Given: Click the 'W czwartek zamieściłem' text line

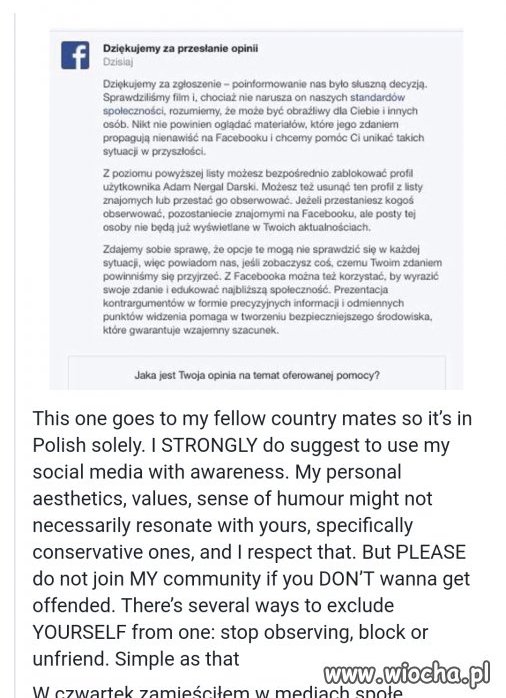Looking at the screenshot, I should tap(218, 691).
